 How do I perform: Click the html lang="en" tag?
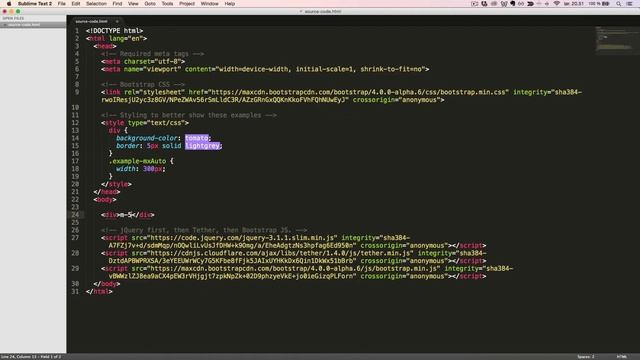click(116, 39)
